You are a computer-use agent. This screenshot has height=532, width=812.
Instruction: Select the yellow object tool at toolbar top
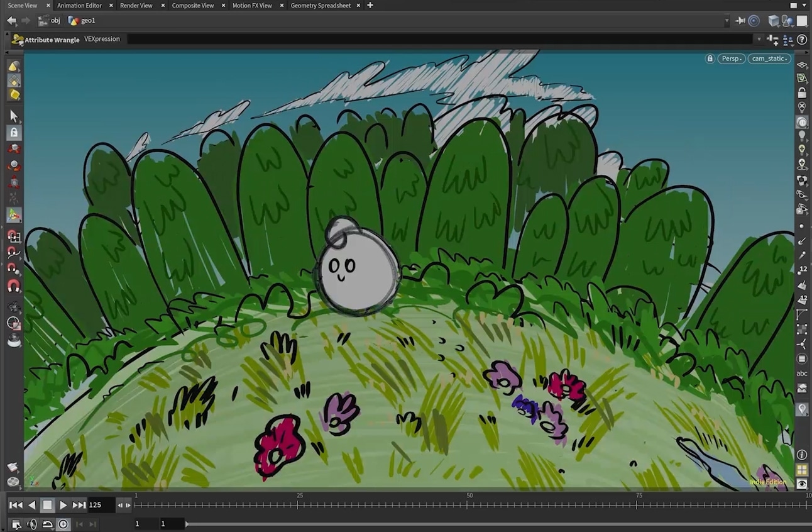tap(14, 66)
